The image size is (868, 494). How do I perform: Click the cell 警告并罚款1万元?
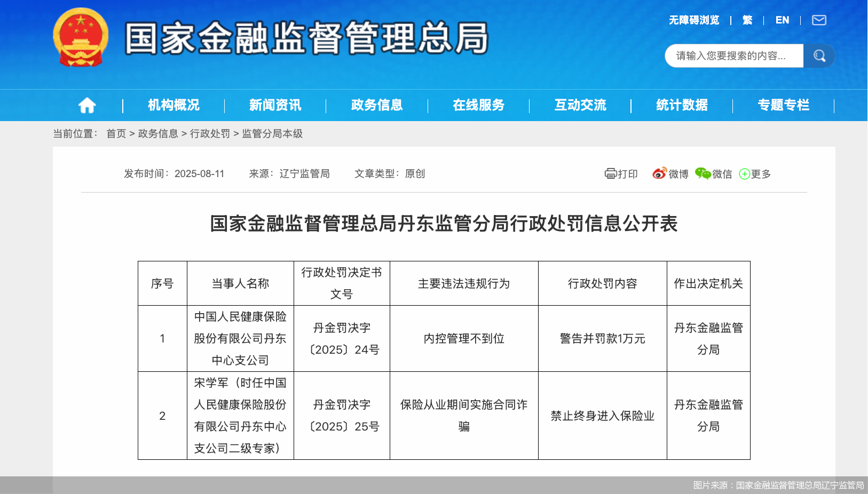[x=603, y=339]
